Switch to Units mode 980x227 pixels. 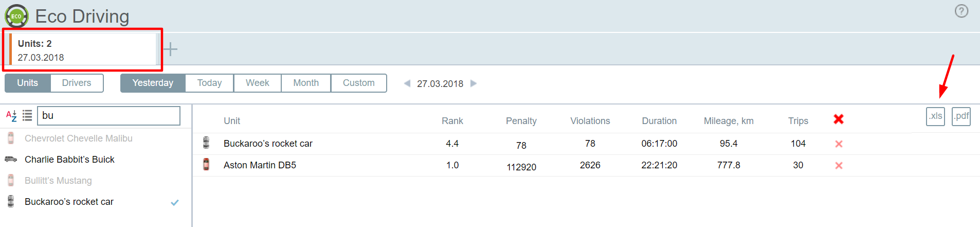click(28, 83)
